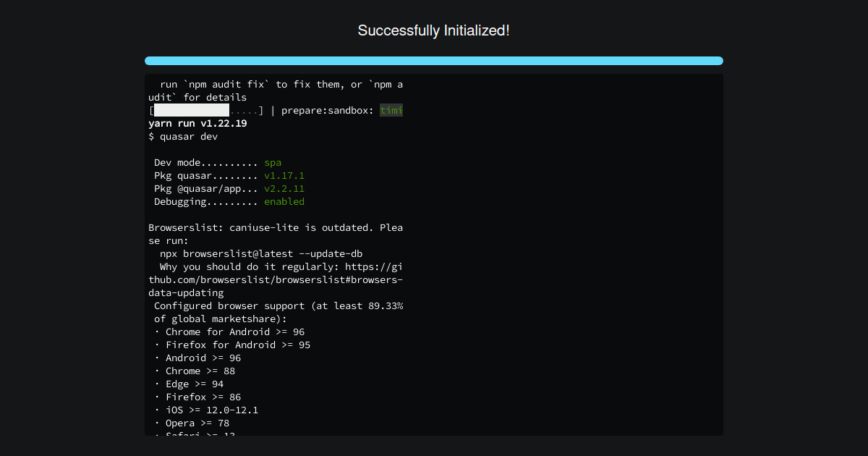Click the quasar package version v1.17.1
Image resolution: width=868 pixels, height=456 pixels.
(284, 175)
